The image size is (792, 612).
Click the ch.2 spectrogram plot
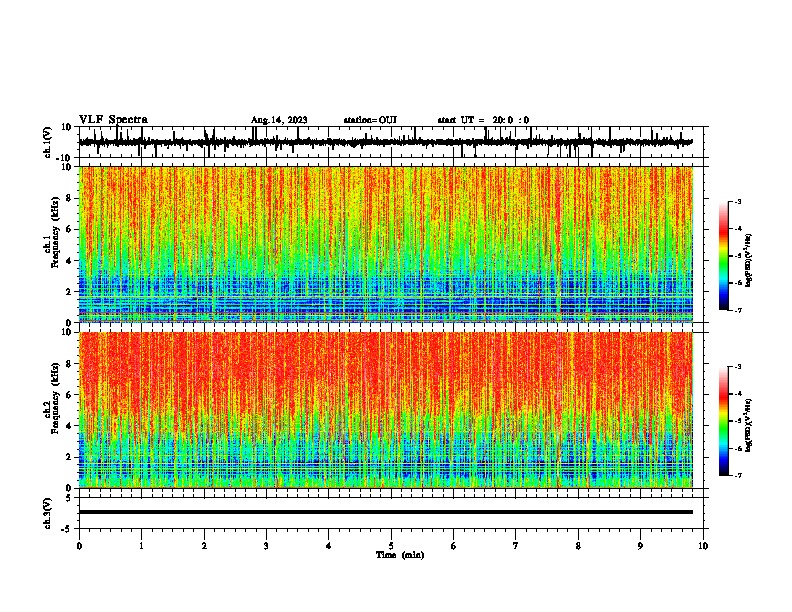386,410
